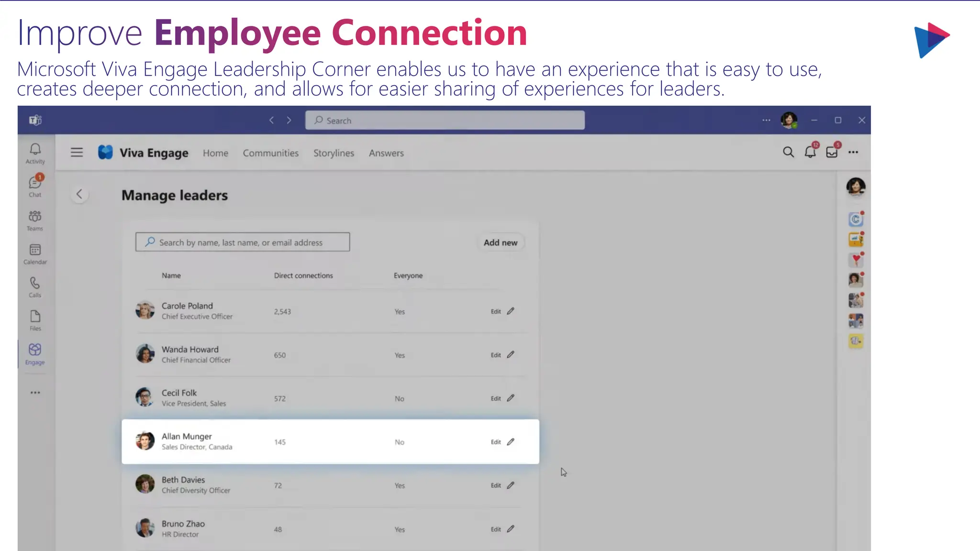980x551 pixels.
Task: Click 'Chief Diversity Officer' title text
Action: pyautogui.click(x=196, y=490)
